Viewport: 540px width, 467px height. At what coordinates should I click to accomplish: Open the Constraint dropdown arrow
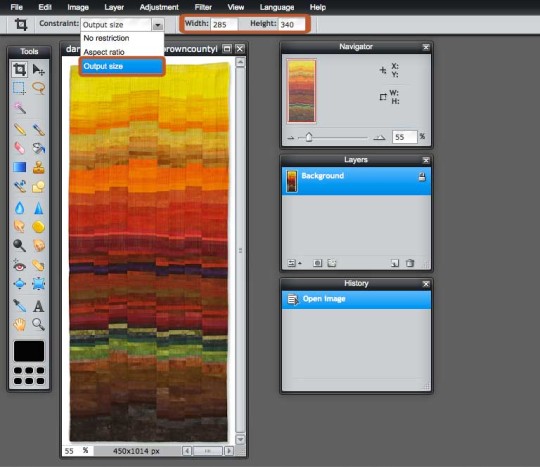(x=158, y=25)
